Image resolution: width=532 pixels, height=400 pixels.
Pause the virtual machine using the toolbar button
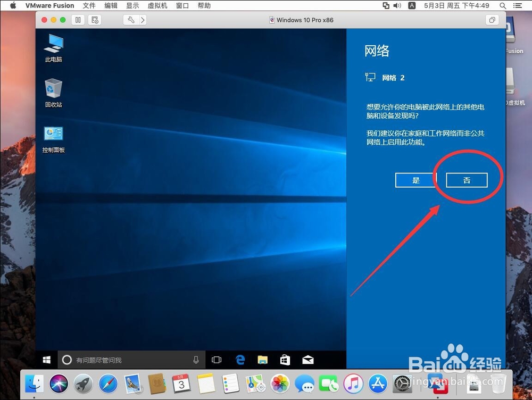[77, 20]
